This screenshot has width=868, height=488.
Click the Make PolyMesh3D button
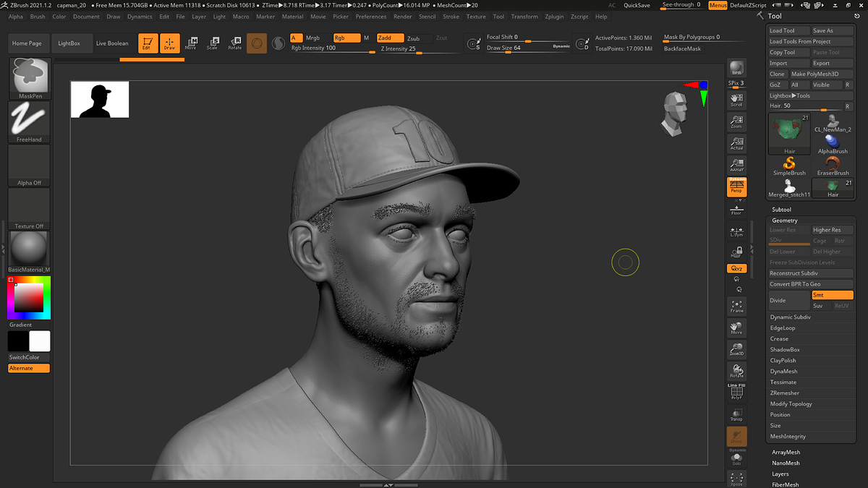click(x=821, y=74)
